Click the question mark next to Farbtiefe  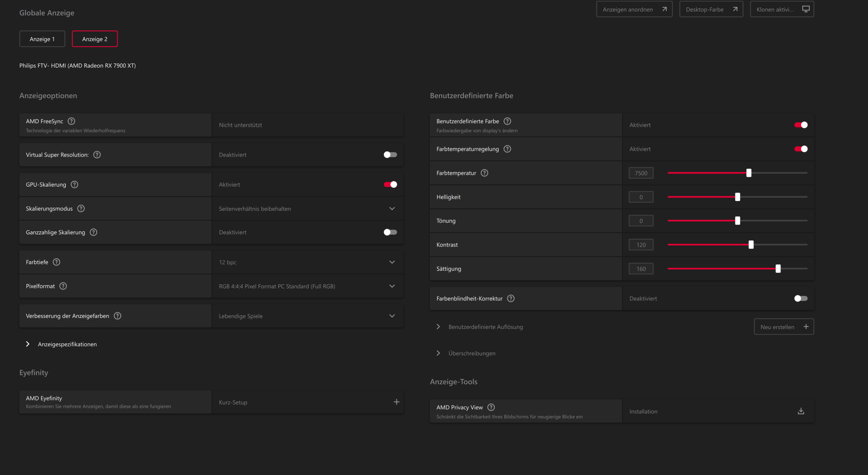coord(56,262)
